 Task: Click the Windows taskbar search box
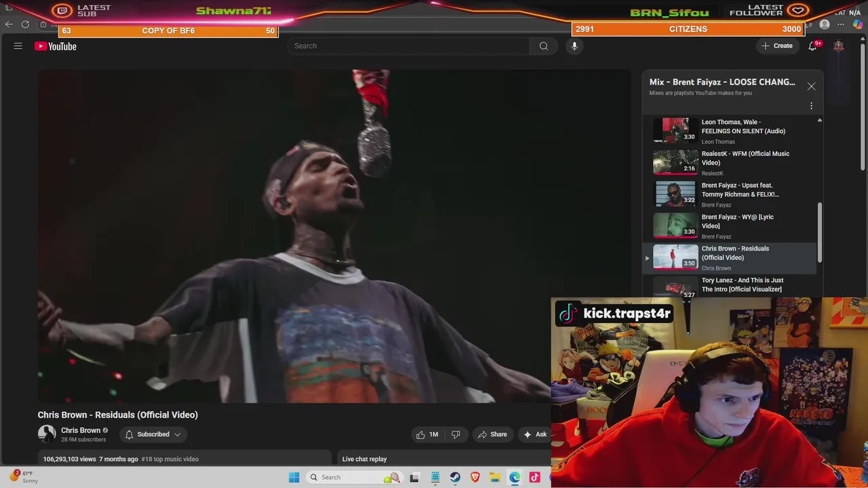click(354, 477)
